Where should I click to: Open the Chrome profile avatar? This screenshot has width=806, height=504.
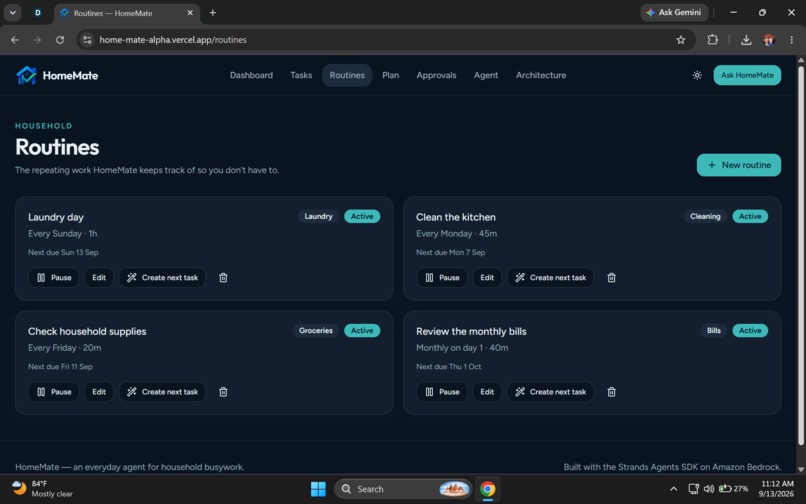click(769, 40)
